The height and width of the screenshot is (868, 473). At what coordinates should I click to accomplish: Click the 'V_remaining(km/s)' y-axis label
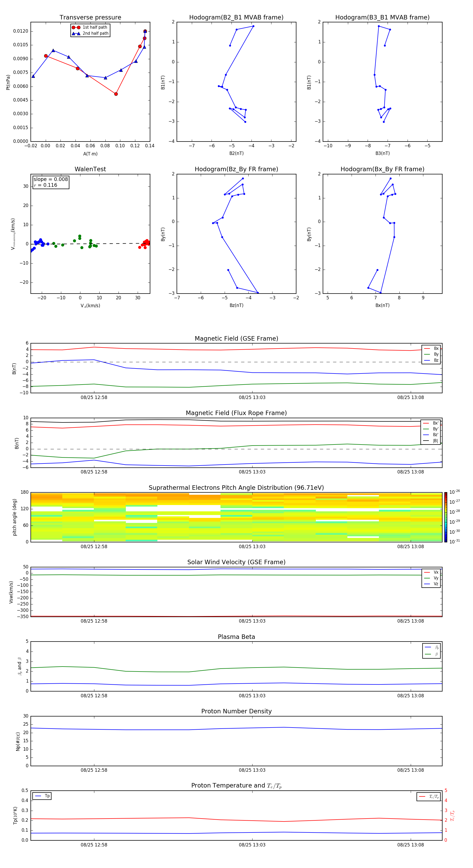point(13,234)
